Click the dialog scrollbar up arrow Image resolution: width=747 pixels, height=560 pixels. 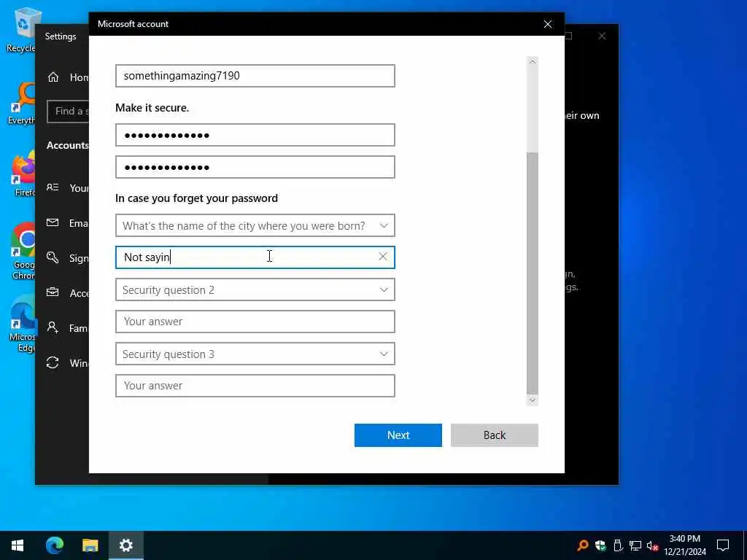pos(533,62)
